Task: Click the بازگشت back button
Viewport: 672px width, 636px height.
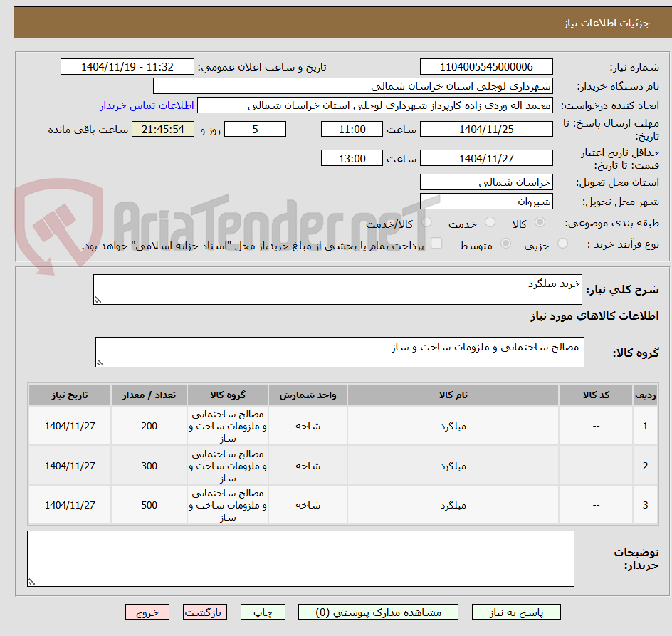Action: (x=204, y=612)
